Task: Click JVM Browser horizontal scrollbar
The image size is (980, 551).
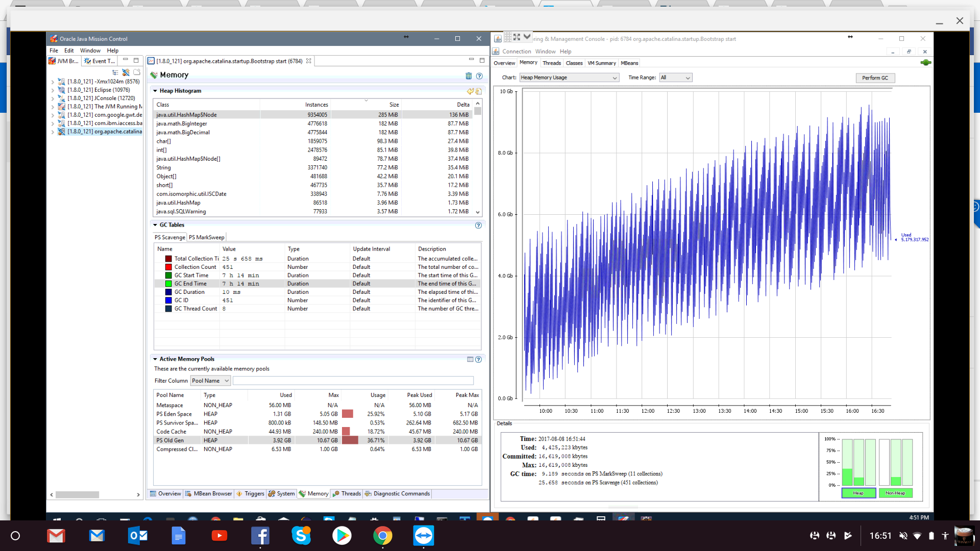Action: point(77,494)
